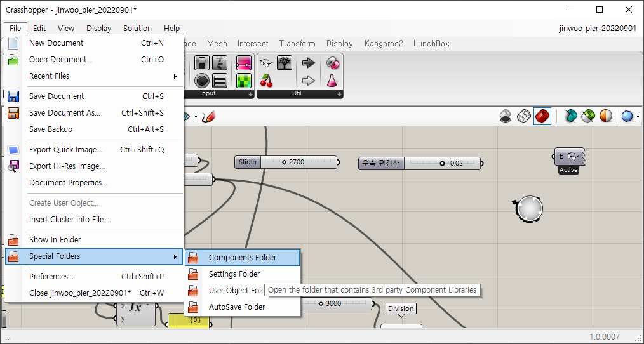
Task: Open the Solution menu
Action: pyautogui.click(x=137, y=29)
